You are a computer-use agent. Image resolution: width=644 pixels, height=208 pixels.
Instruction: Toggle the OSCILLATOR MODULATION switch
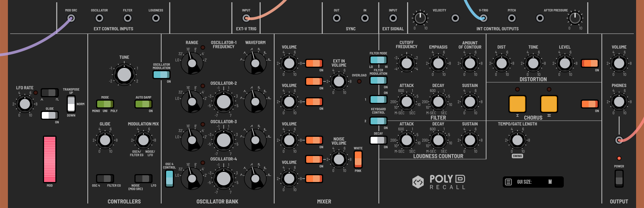coord(162,75)
